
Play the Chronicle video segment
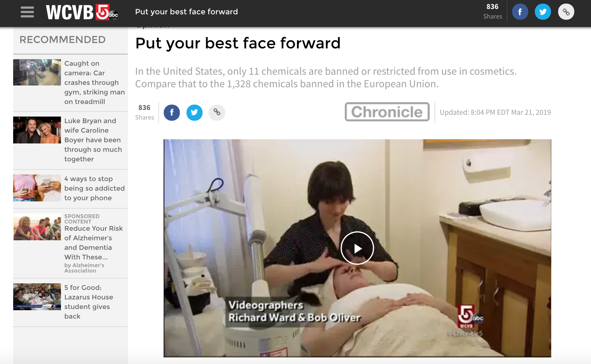pos(358,248)
